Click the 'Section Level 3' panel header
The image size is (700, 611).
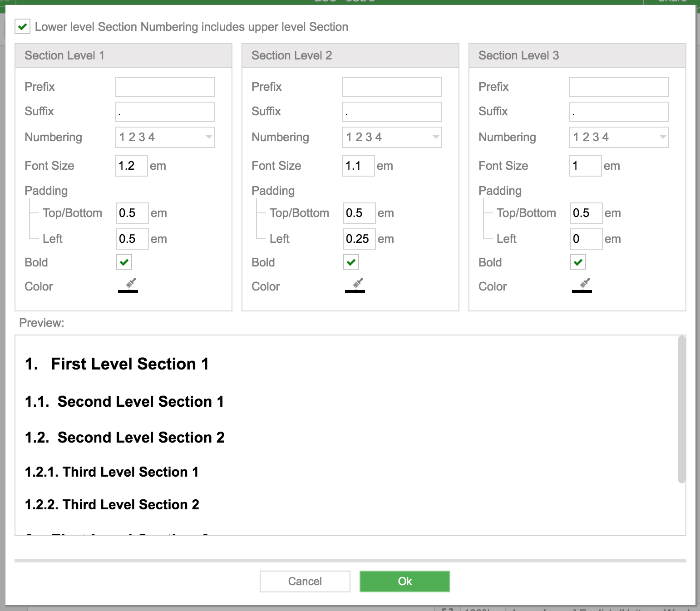point(577,56)
